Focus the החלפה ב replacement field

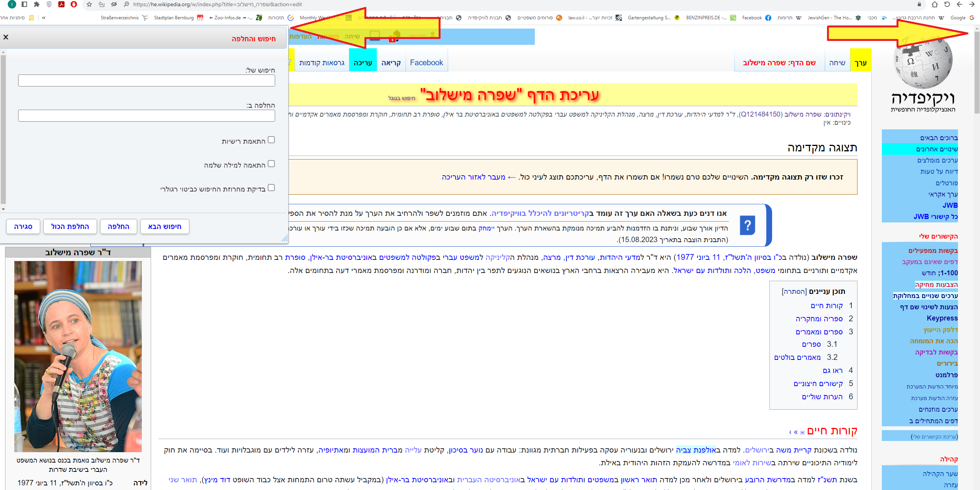pyautogui.click(x=146, y=116)
